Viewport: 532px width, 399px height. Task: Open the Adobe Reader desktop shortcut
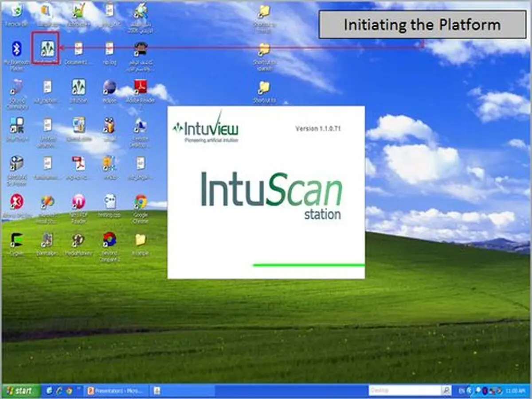click(x=141, y=92)
